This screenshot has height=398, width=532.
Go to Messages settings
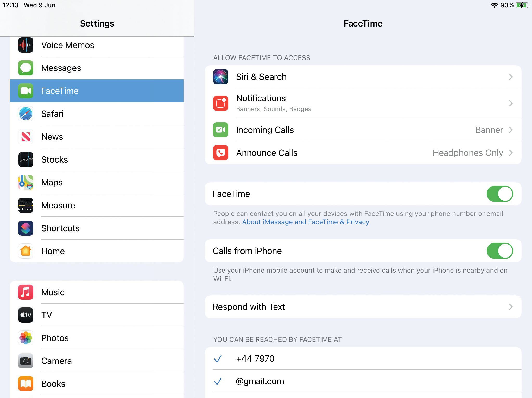coord(61,68)
